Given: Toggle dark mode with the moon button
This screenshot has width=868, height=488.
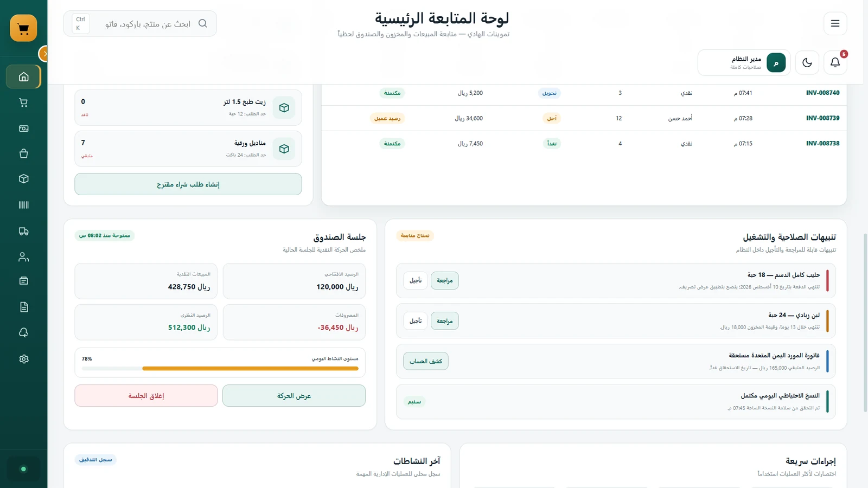Looking at the screenshot, I should coord(807,62).
